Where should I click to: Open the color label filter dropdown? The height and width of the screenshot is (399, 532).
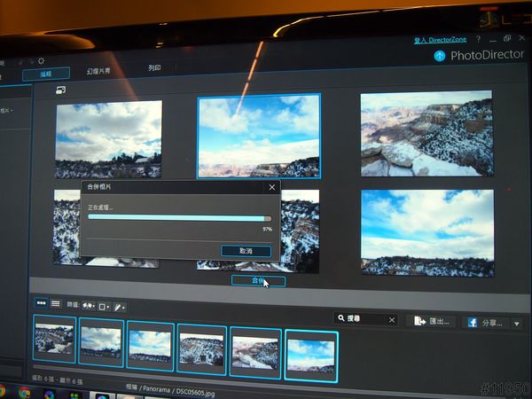tap(105, 307)
